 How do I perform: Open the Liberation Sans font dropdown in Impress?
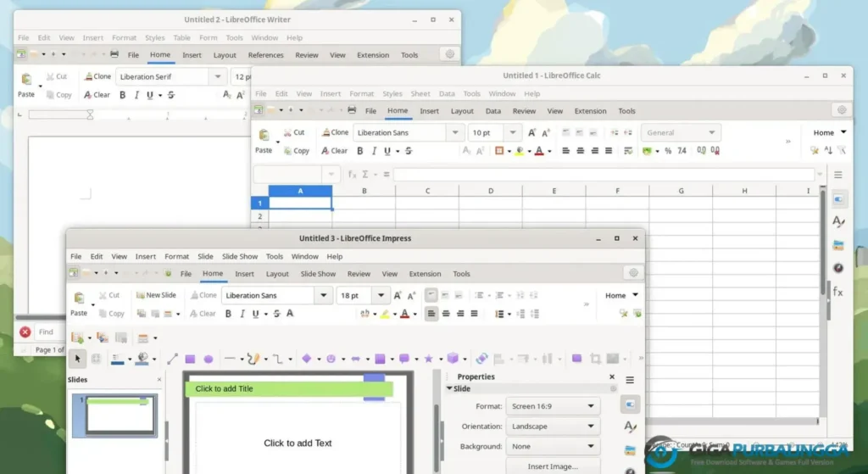(x=323, y=295)
